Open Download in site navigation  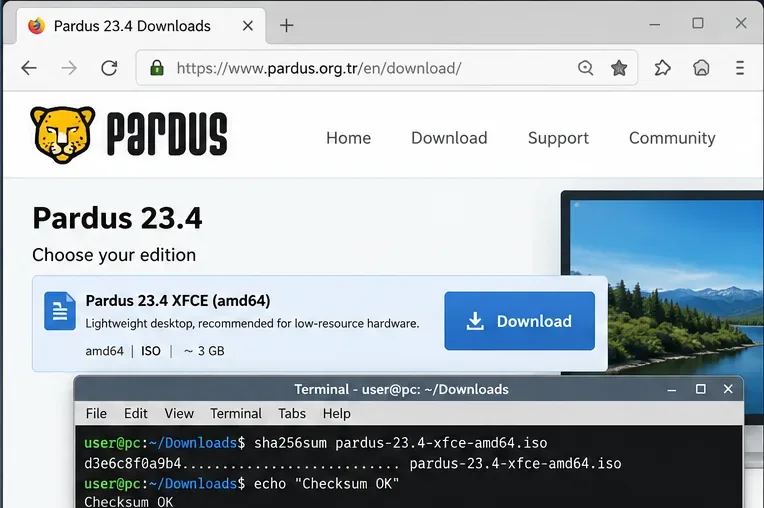pos(449,138)
